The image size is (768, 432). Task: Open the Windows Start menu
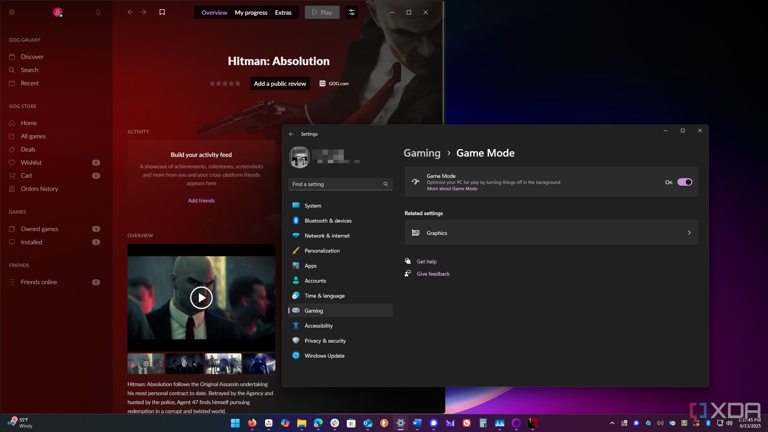235,423
